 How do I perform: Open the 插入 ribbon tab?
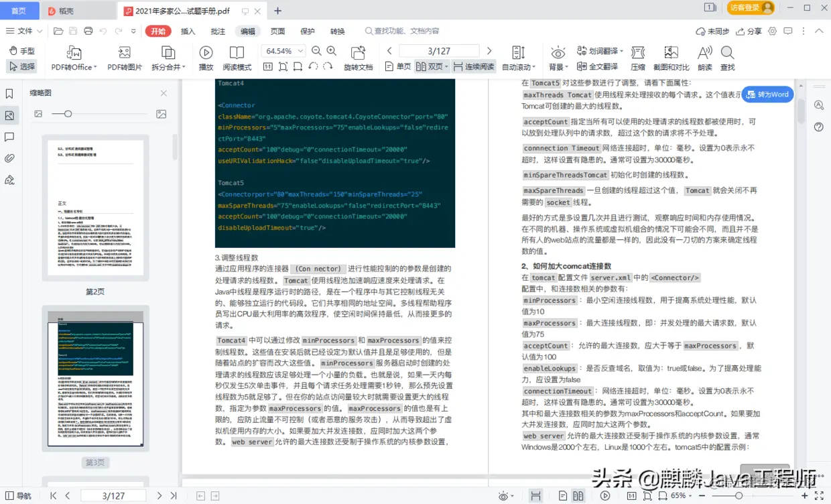point(188,31)
